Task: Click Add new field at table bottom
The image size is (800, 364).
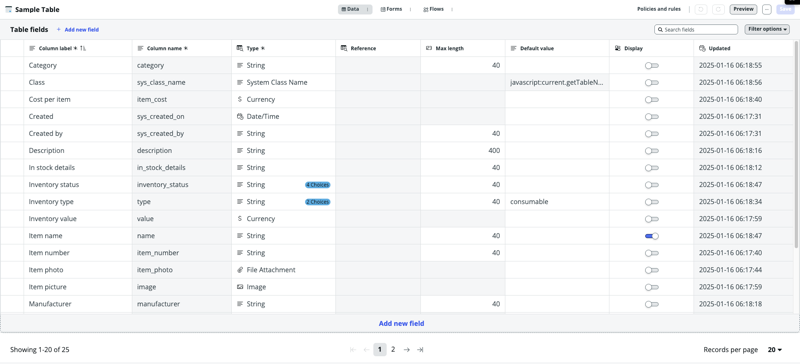Action: (x=401, y=323)
